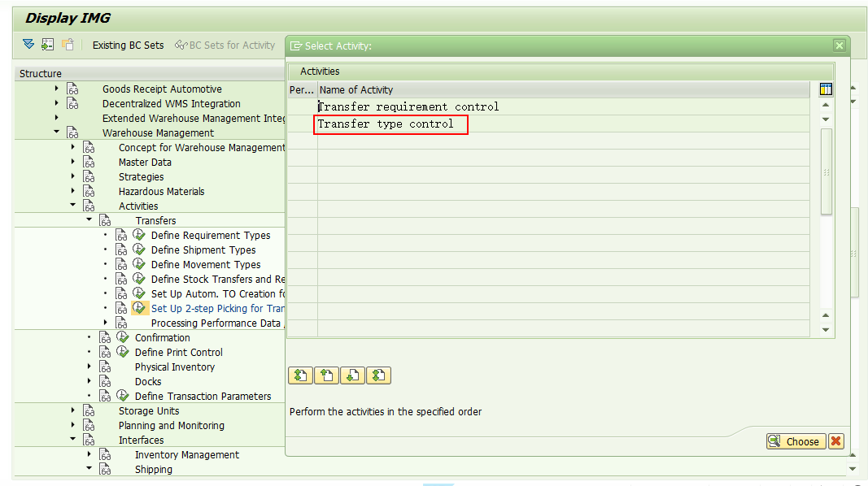
Task: Click the activities list top scroll-up arrow
Action: [826, 105]
